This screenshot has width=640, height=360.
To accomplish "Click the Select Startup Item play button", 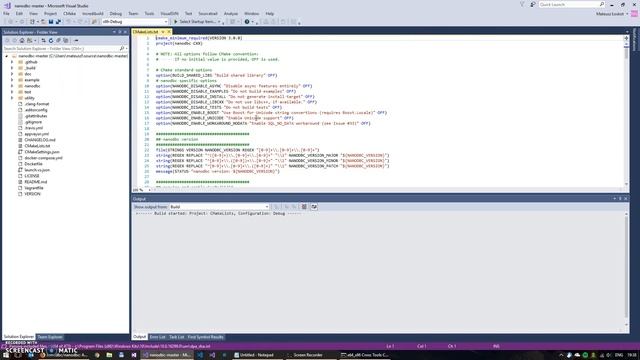I will pyautogui.click(x=176, y=22).
